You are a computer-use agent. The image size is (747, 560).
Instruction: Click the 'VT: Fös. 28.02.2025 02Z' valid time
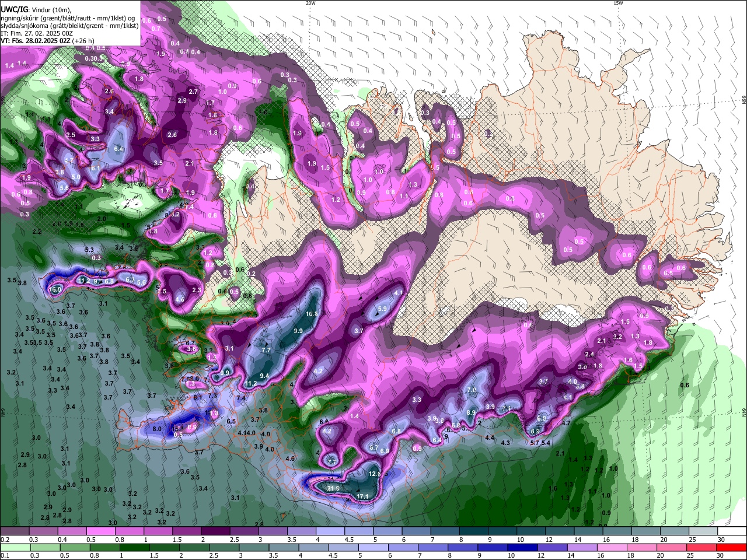point(36,41)
